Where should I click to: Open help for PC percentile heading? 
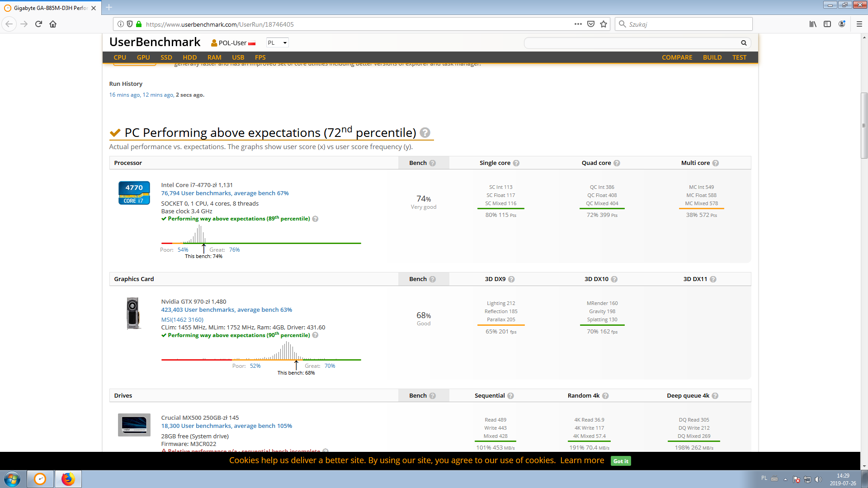click(425, 132)
